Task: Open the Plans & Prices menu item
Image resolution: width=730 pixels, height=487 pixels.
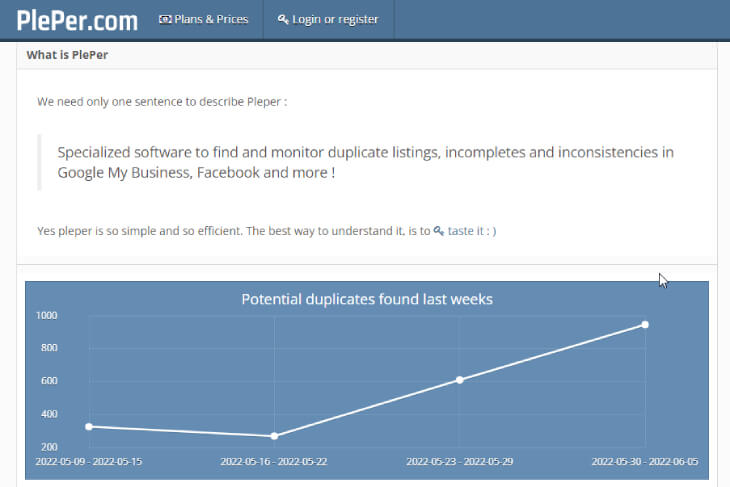Action: (203, 20)
